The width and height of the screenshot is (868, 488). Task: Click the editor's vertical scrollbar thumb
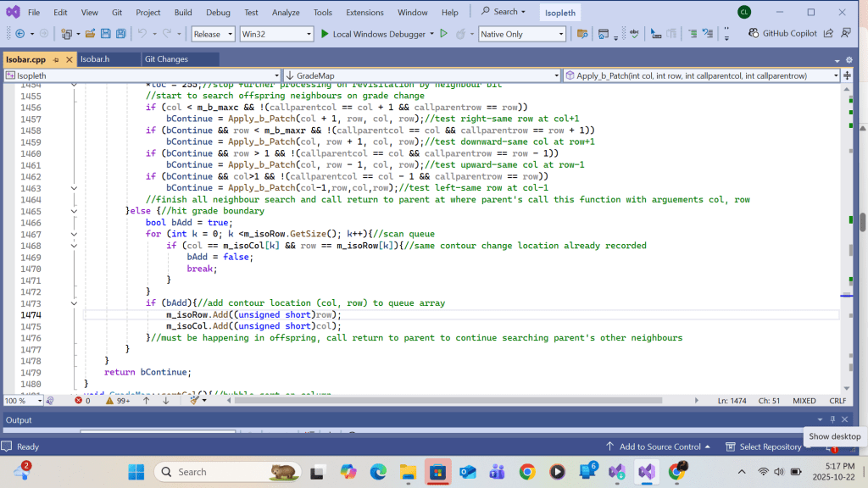862,222
